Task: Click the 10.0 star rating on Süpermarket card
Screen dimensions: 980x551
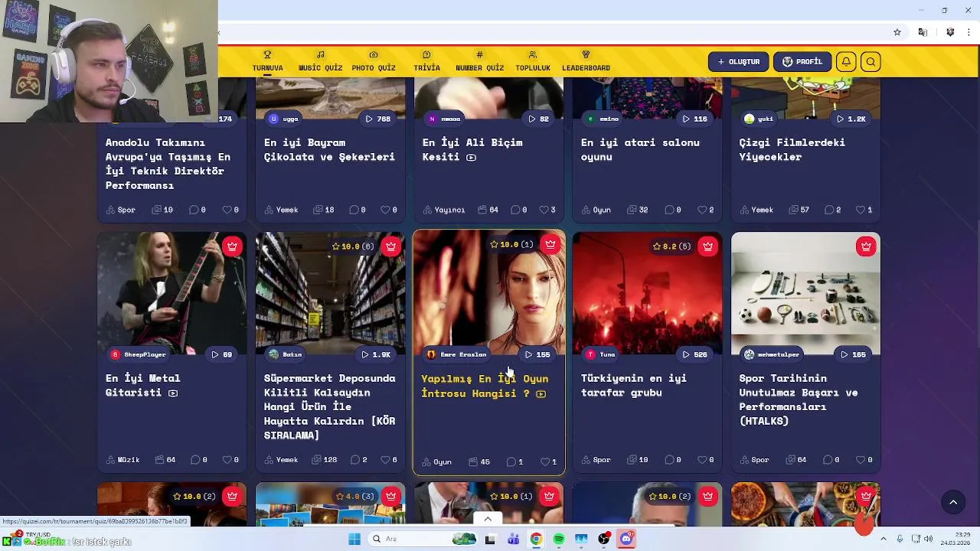Action: (x=353, y=246)
